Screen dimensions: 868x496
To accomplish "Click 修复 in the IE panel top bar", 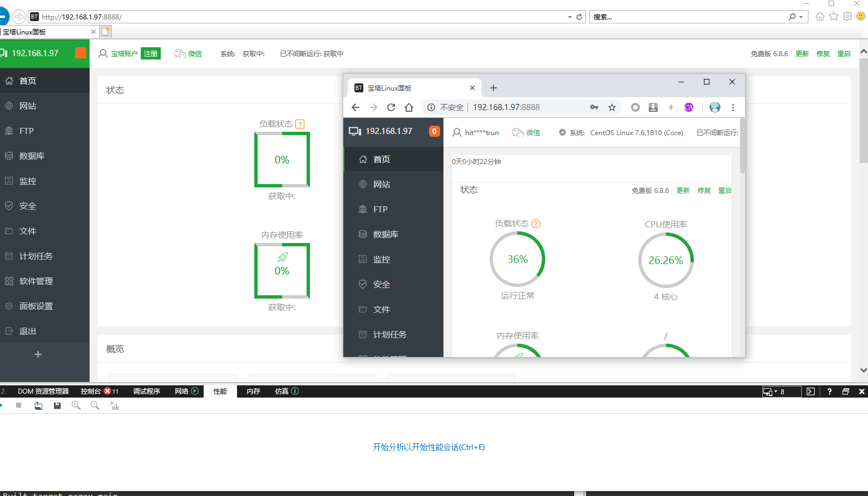I will click(x=823, y=54).
